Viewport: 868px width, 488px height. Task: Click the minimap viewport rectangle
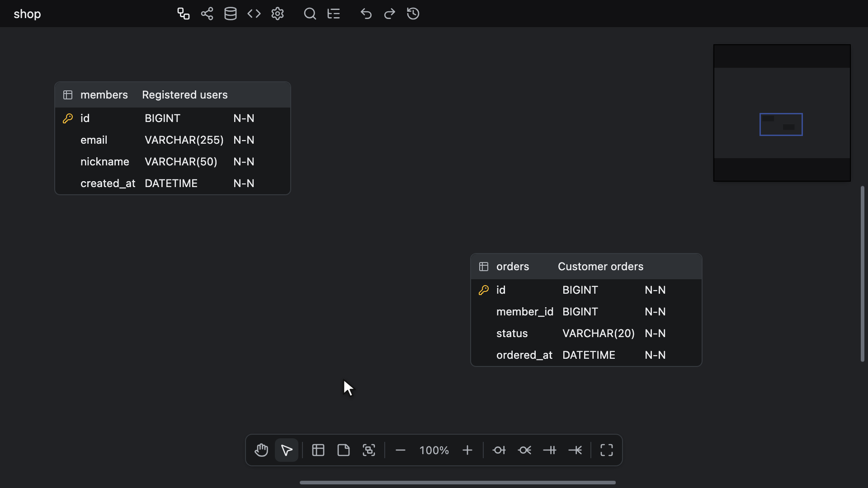pyautogui.click(x=781, y=124)
